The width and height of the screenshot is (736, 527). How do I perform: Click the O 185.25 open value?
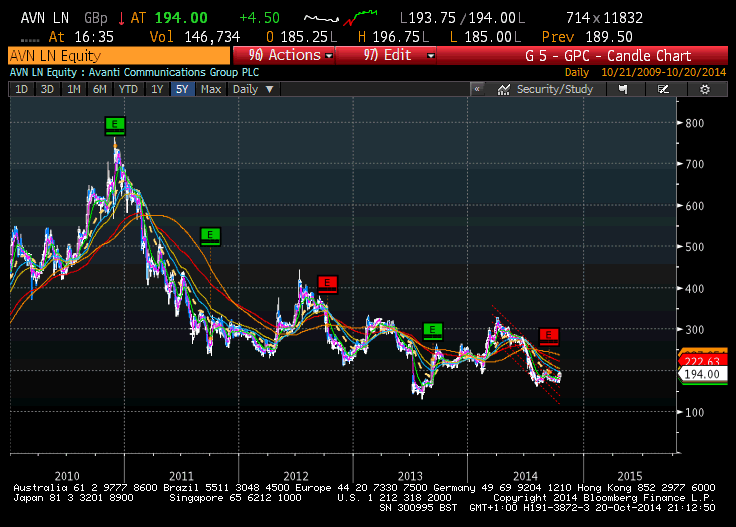pos(301,37)
